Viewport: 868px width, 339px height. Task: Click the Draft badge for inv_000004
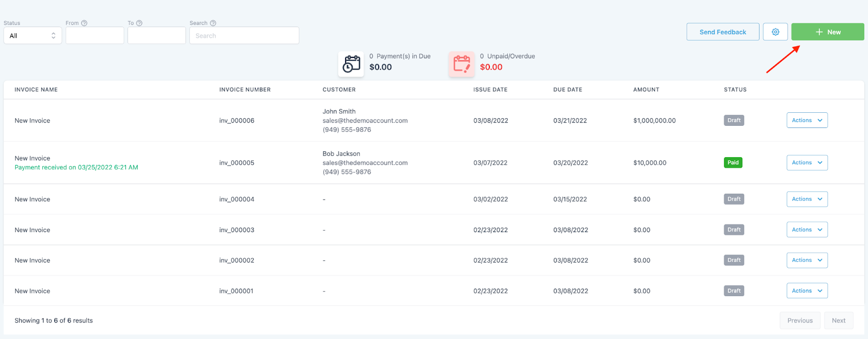pyautogui.click(x=733, y=199)
